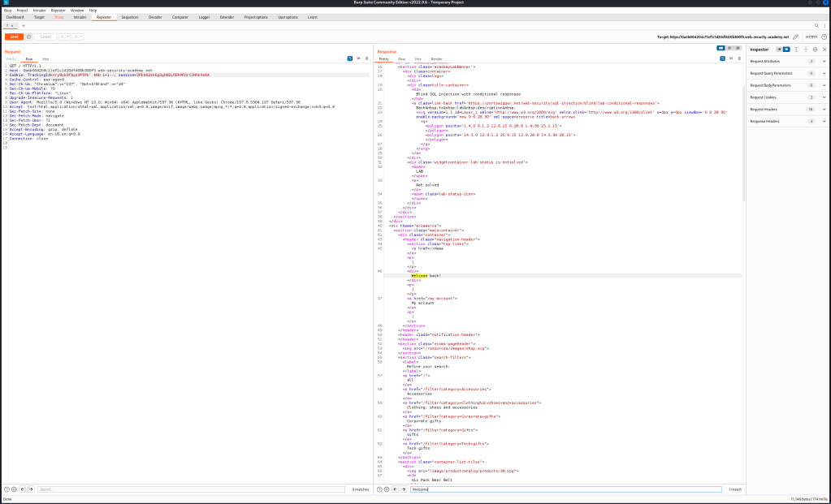Open response search settings gear
Screen dimensions: 831x504
click(x=387, y=489)
